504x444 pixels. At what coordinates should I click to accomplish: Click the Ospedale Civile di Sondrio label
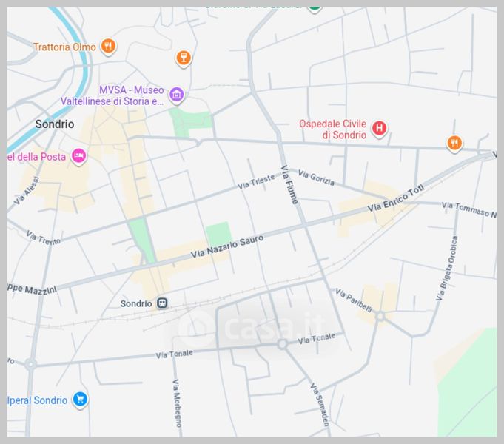333,129
